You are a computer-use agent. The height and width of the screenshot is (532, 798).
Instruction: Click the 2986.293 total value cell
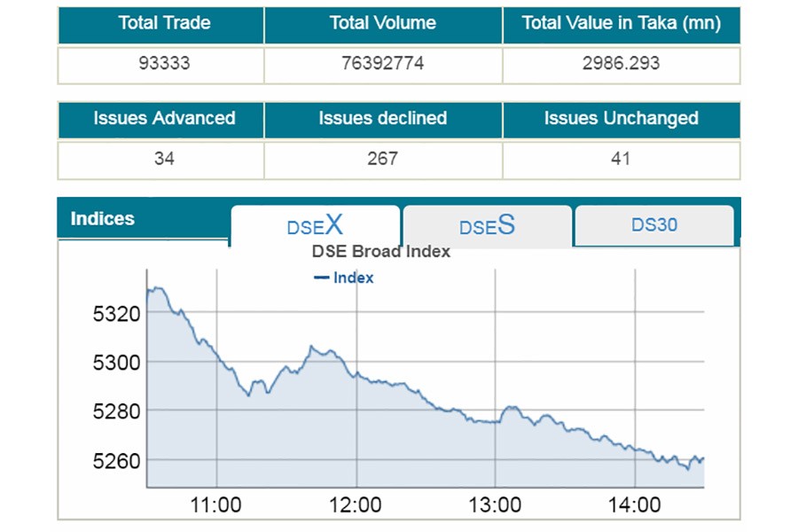(621, 64)
